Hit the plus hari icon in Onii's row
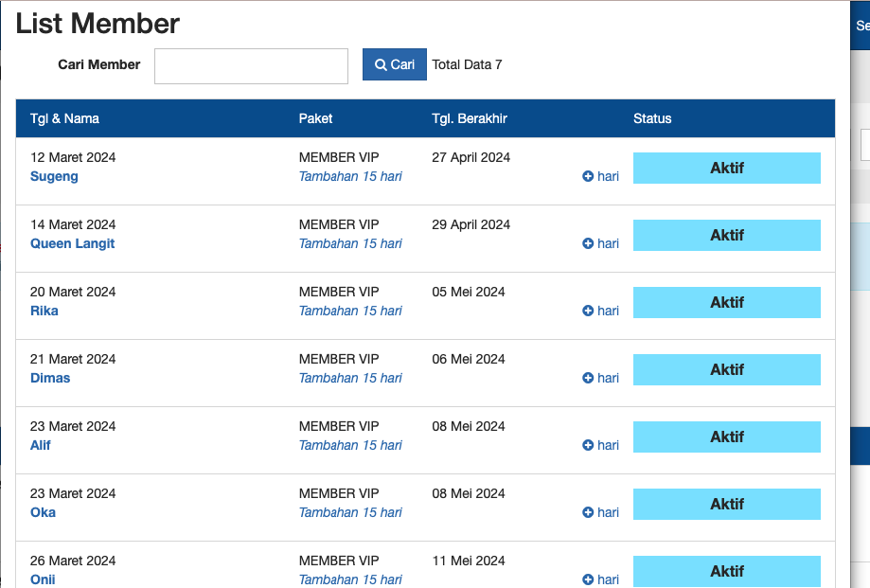Image resolution: width=870 pixels, height=588 pixels. (600, 579)
